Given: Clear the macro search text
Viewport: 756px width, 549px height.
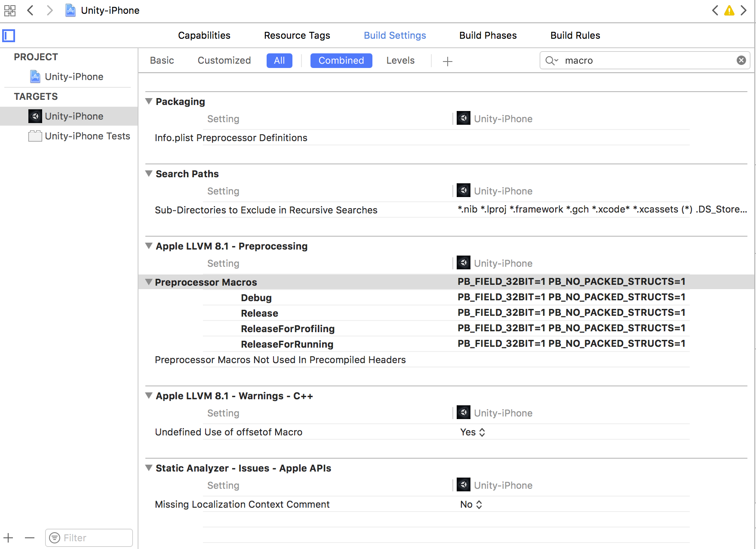Looking at the screenshot, I should coord(741,60).
